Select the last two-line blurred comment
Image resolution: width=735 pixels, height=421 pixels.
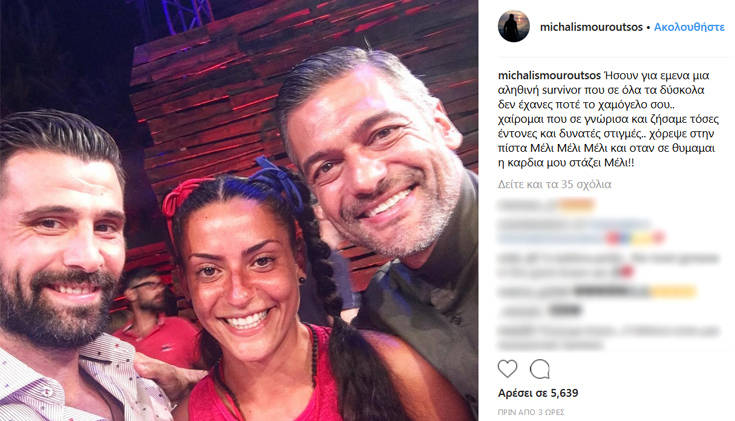point(608,338)
